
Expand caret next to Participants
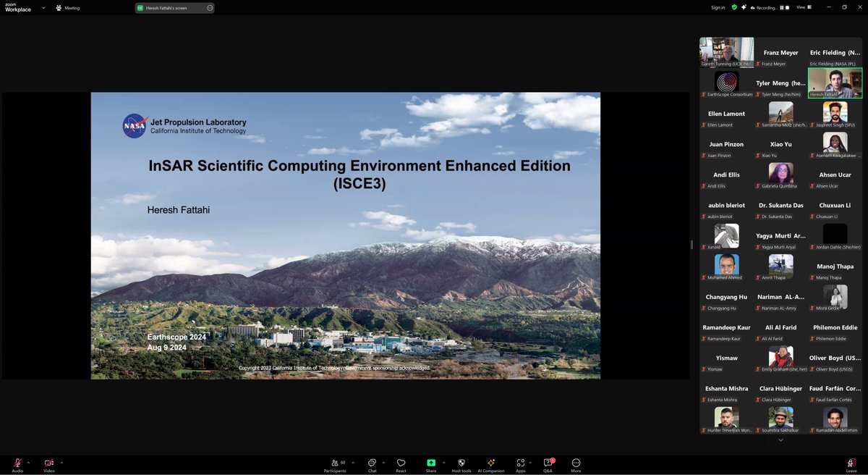tap(353, 462)
